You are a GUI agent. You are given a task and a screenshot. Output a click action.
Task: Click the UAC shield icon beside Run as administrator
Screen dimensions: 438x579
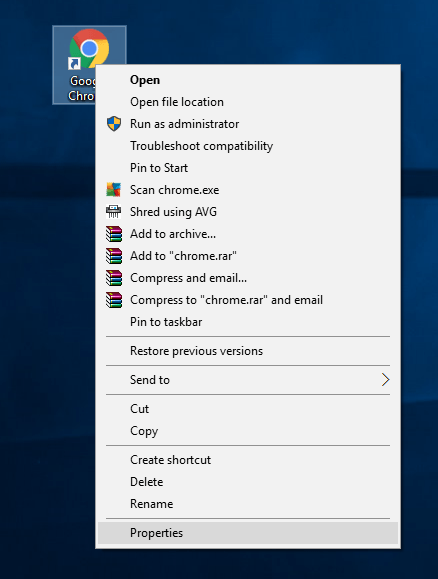(114, 124)
